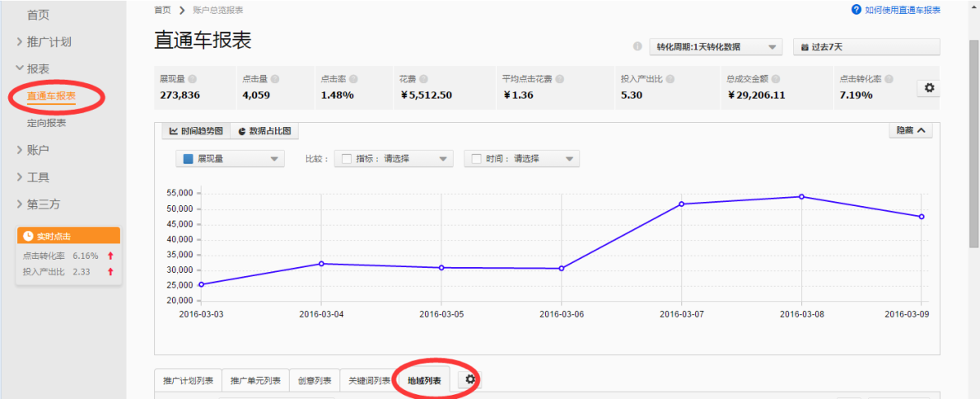This screenshot has height=399, width=980.
Task: Go to 首页 in the sidebar
Action: pyautogui.click(x=38, y=15)
